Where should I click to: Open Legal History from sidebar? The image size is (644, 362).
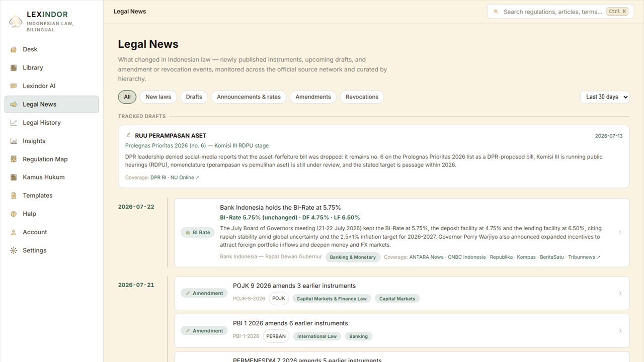(51, 123)
